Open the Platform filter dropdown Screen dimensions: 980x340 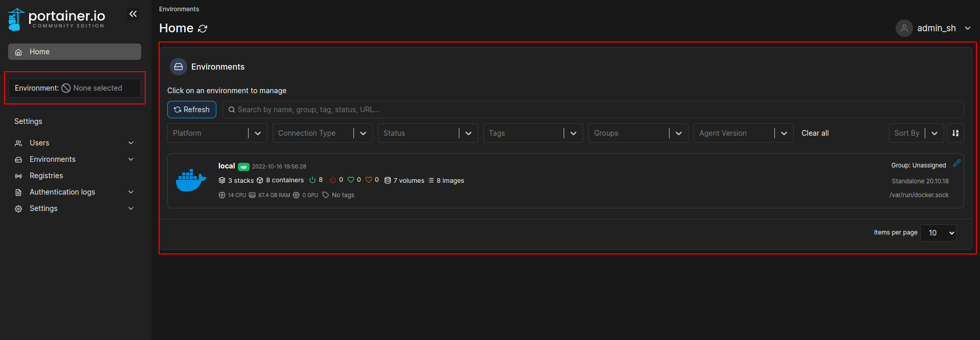pos(217,133)
